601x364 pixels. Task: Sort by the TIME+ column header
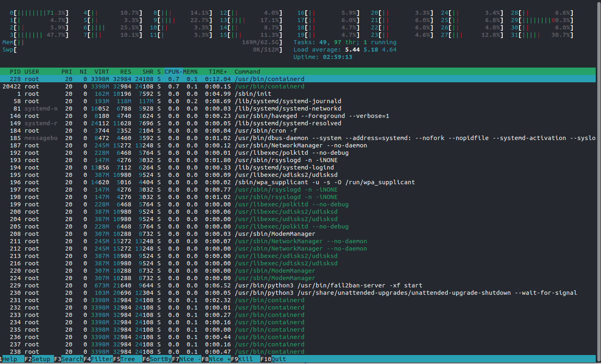[218, 72]
